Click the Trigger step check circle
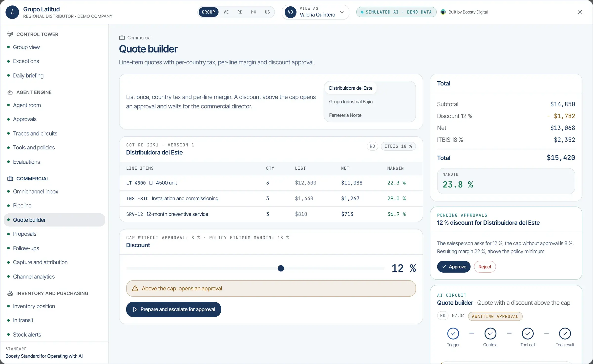The width and height of the screenshot is (593, 364). (x=453, y=334)
